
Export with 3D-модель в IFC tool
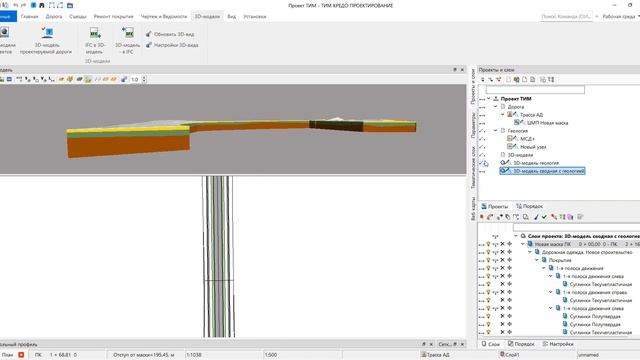coord(127,41)
